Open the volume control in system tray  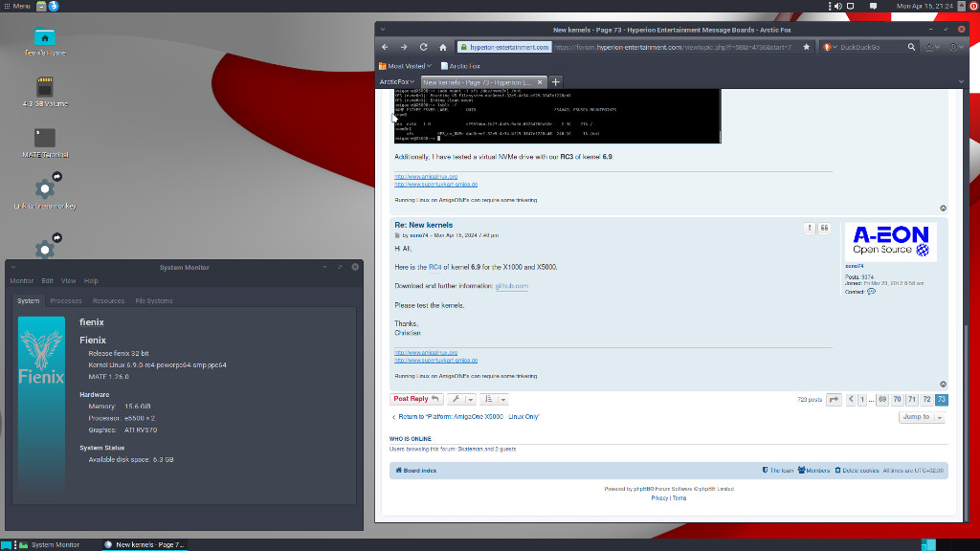[x=838, y=6]
